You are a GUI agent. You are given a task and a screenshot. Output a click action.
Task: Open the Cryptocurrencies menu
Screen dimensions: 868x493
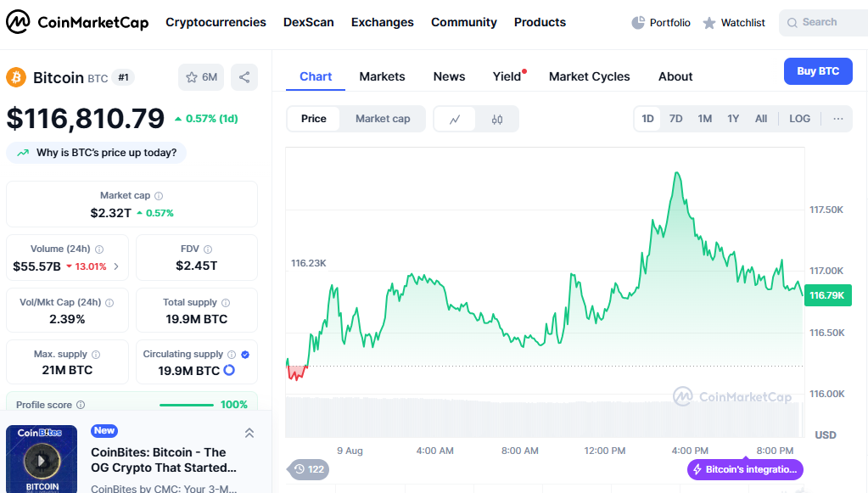coord(216,23)
